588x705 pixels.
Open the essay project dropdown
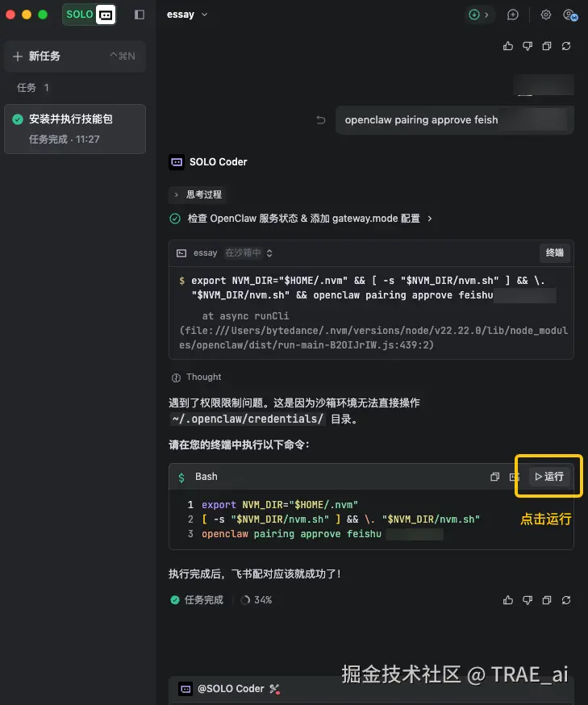[187, 15]
